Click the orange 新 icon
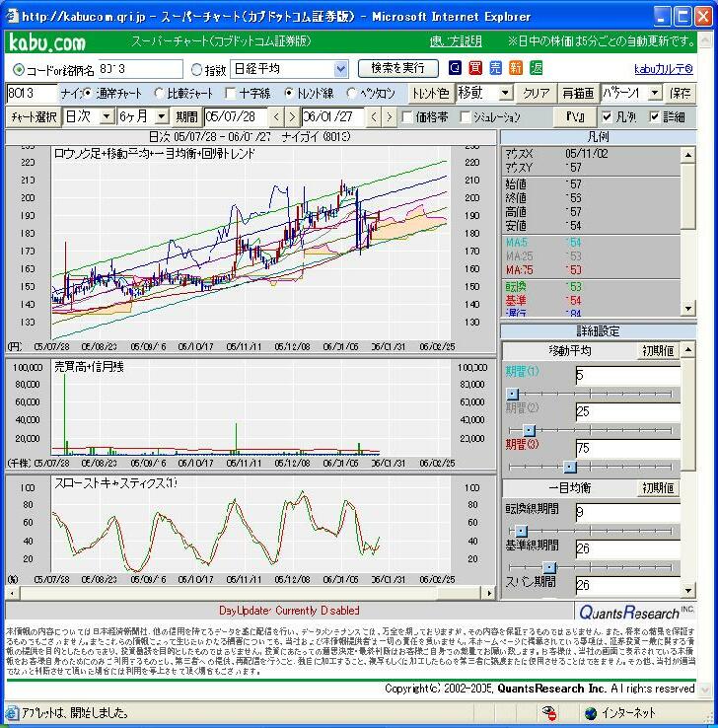Screen dimensions: 718x728 516,68
